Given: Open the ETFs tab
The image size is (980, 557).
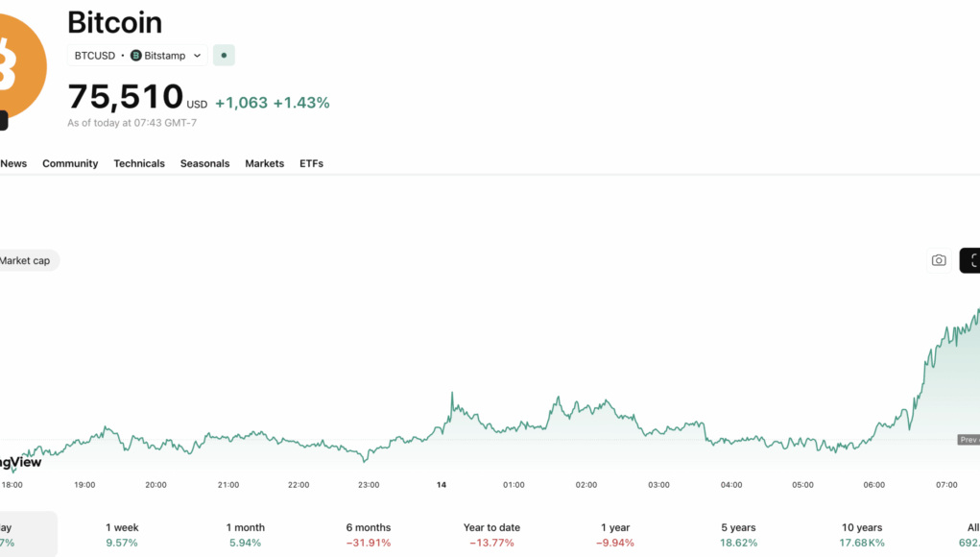Looking at the screenshot, I should point(311,163).
